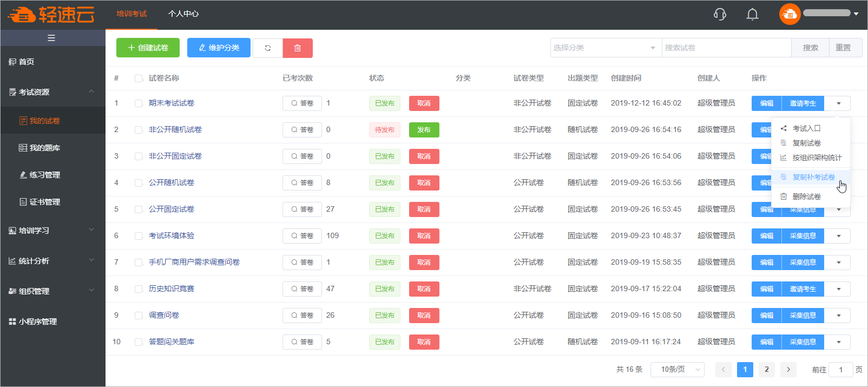Open notifications bell icon

(752, 14)
